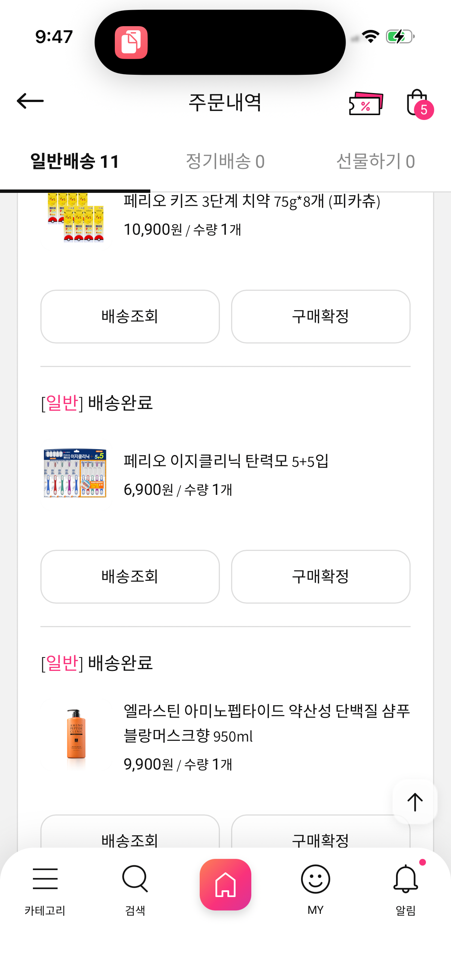Viewport: 451px width, 980px height.
Task: Go to home via pink house icon
Action: tap(225, 884)
